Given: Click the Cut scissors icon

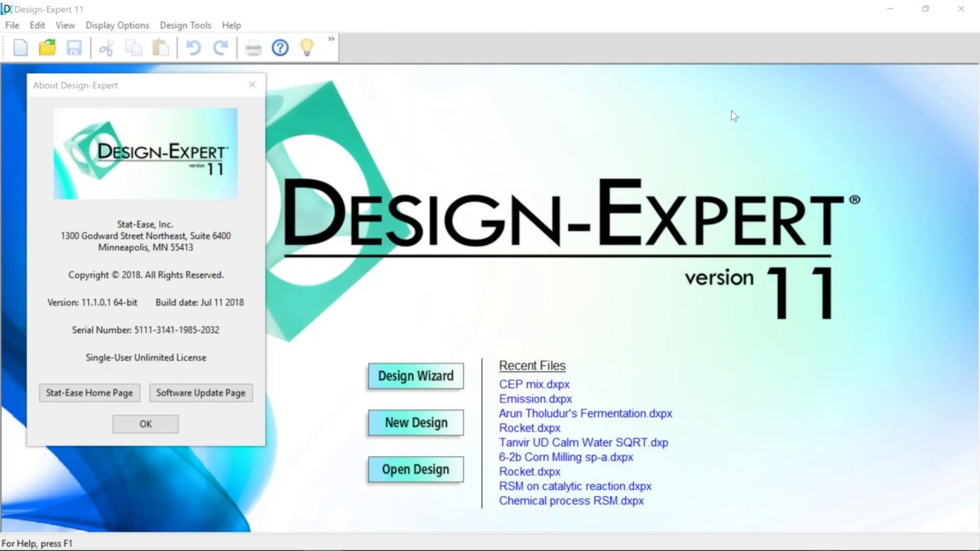Looking at the screenshot, I should point(106,48).
